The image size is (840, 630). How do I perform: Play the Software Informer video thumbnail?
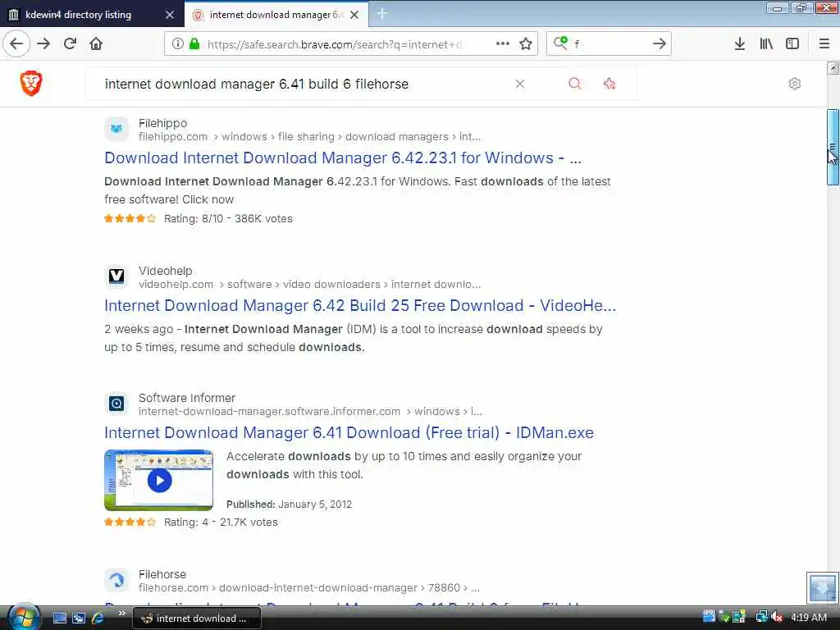159,480
